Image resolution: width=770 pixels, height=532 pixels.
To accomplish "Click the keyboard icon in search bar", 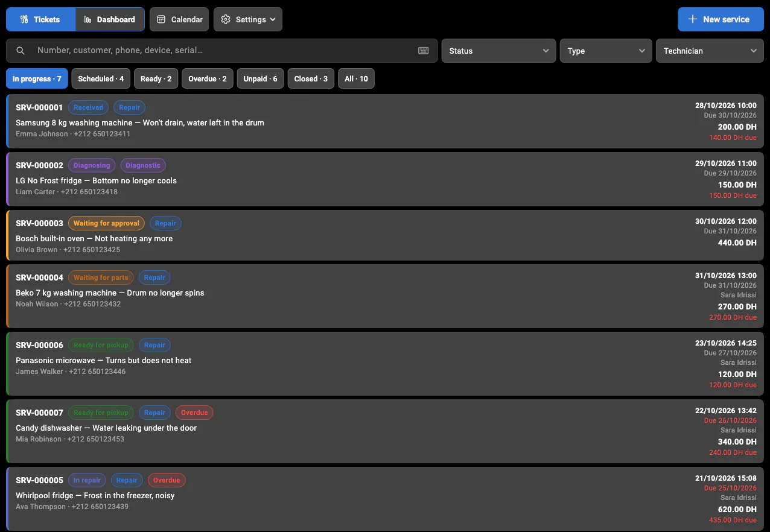I will tap(424, 51).
